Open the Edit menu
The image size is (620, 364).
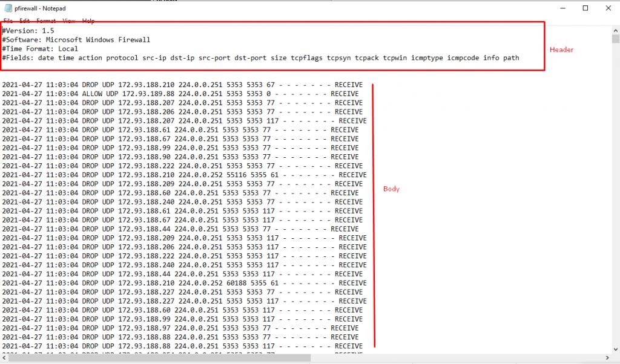coord(24,21)
